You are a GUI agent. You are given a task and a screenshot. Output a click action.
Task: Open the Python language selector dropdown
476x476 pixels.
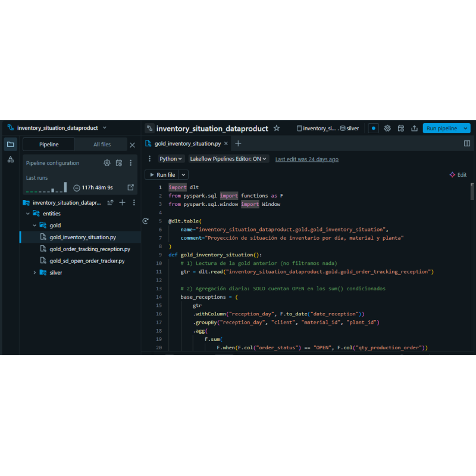click(171, 158)
